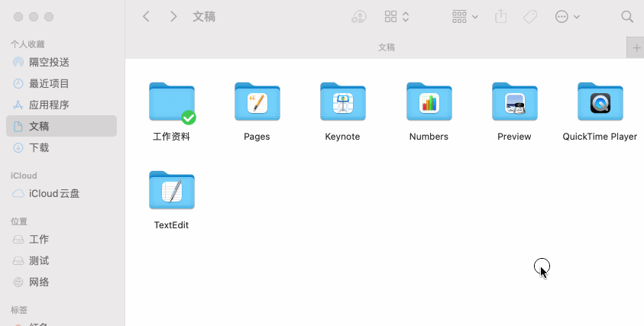
Task: Select the Preview folder icon
Action: point(514,102)
